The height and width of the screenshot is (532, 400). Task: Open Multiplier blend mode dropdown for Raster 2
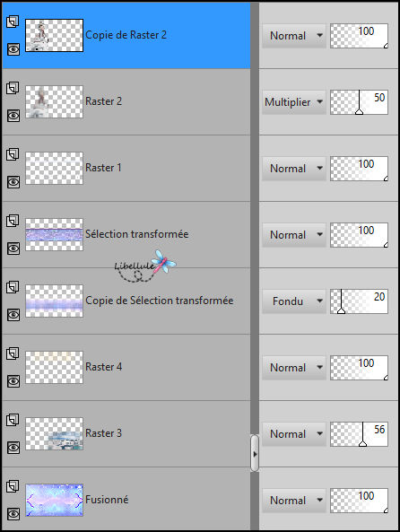pyautogui.click(x=294, y=102)
